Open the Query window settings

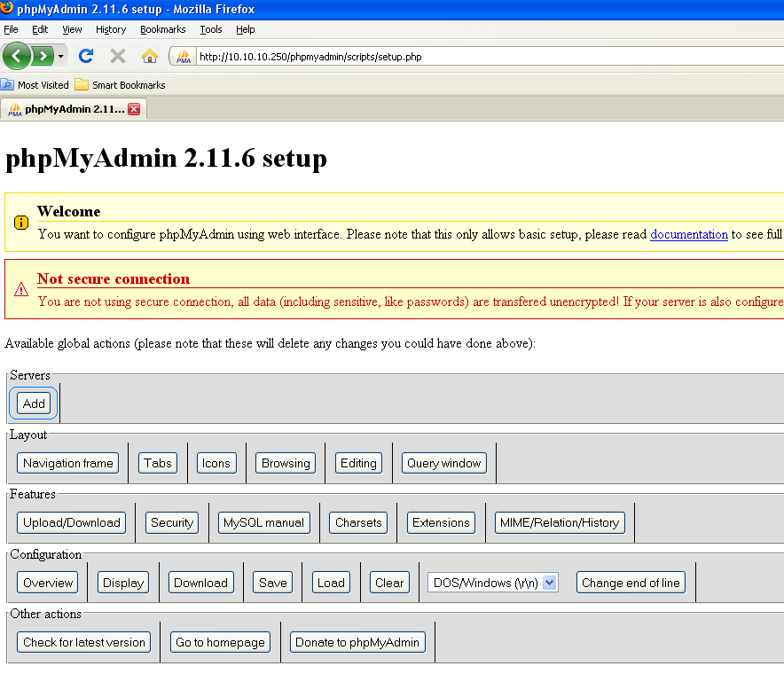pos(443,462)
